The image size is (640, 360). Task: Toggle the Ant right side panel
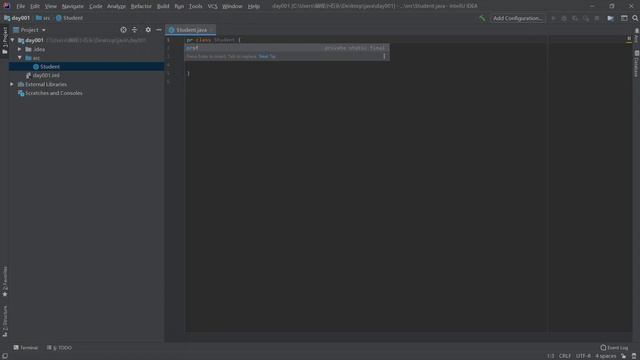636,36
